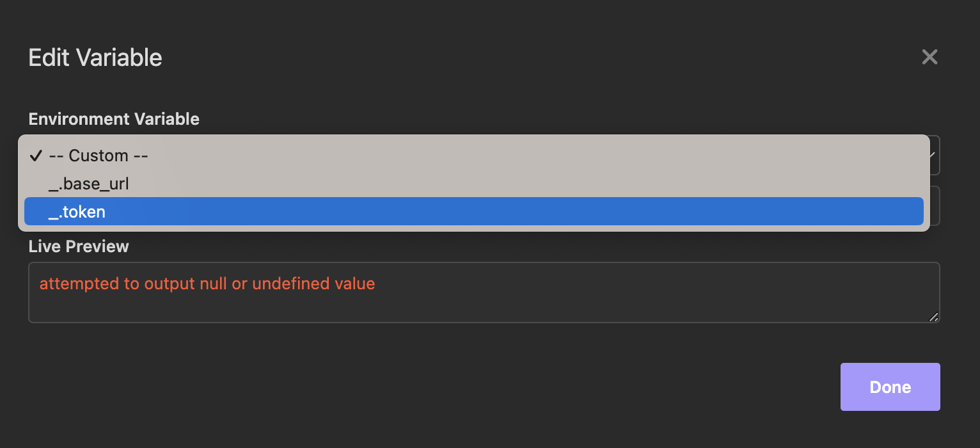The height and width of the screenshot is (448, 980).
Task: Click the "Environment Variable" field label
Action: point(114,119)
